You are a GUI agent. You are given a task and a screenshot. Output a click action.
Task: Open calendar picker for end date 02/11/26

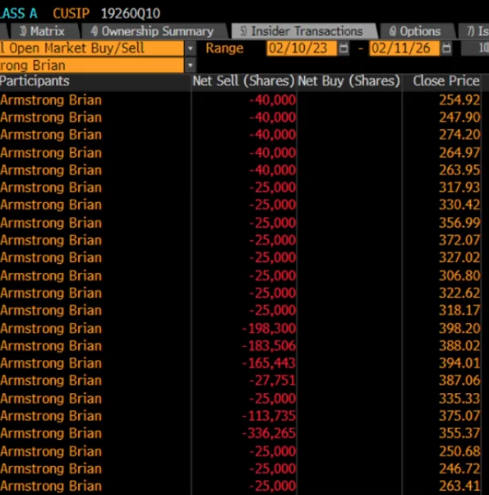click(446, 49)
